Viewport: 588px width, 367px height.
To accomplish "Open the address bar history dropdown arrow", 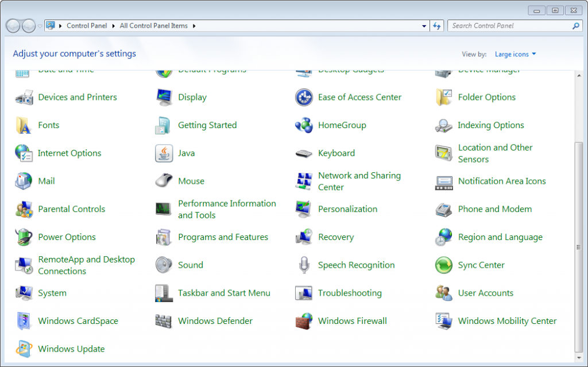I will 424,26.
